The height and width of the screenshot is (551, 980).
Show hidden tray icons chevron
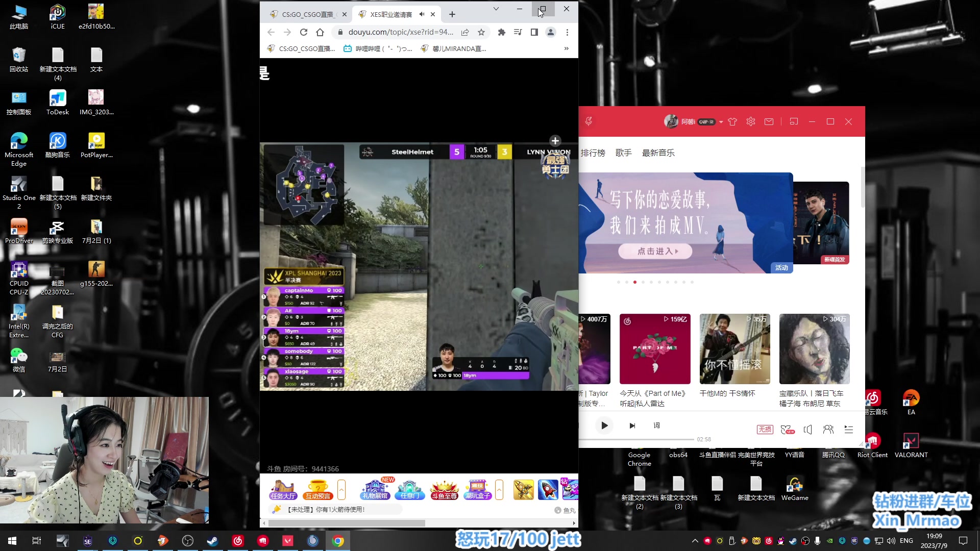[695, 541]
